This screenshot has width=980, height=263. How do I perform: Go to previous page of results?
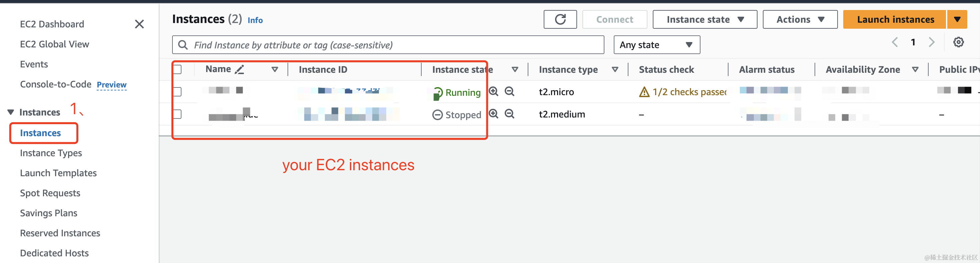click(x=895, y=42)
